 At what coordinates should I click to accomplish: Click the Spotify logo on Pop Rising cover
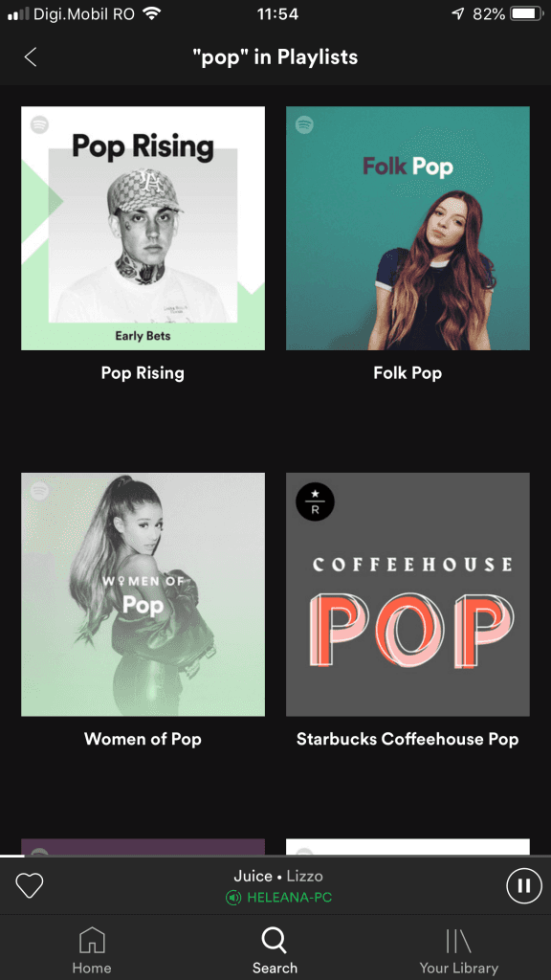[x=38, y=126]
